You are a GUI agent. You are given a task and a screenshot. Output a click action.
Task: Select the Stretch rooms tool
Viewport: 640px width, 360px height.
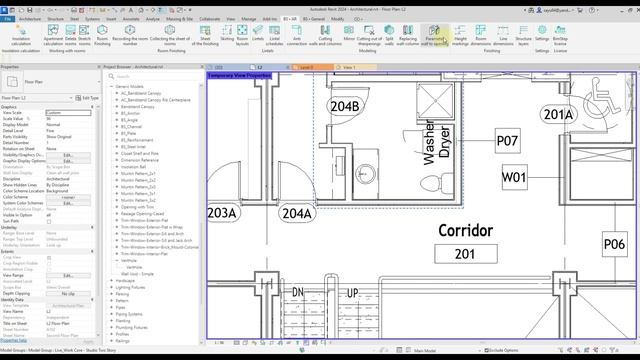click(84, 35)
